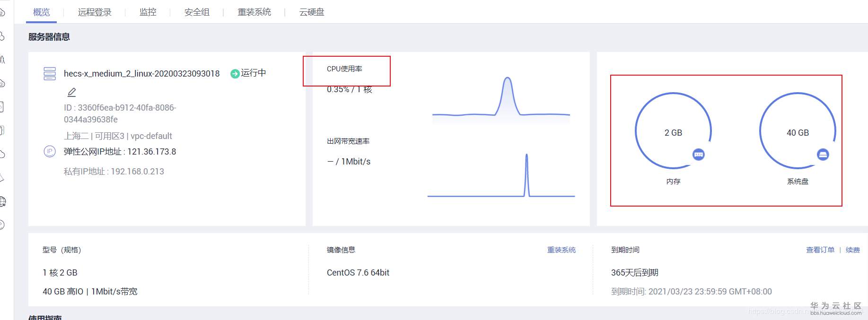Click the CPU使用率 label
Viewport: 868px width, 320px height.
pyautogui.click(x=344, y=69)
